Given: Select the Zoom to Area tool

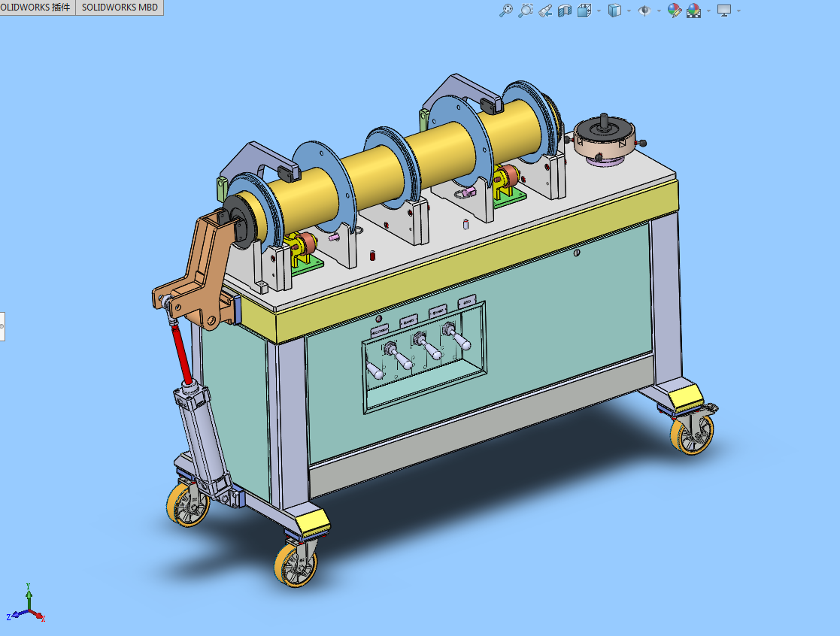Looking at the screenshot, I should point(526,11).
